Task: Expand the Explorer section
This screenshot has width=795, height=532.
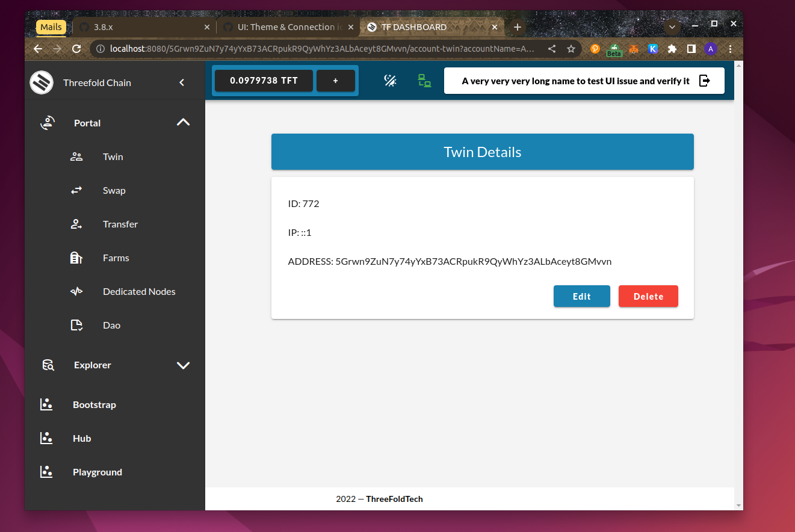Action: tap(183, 365)
